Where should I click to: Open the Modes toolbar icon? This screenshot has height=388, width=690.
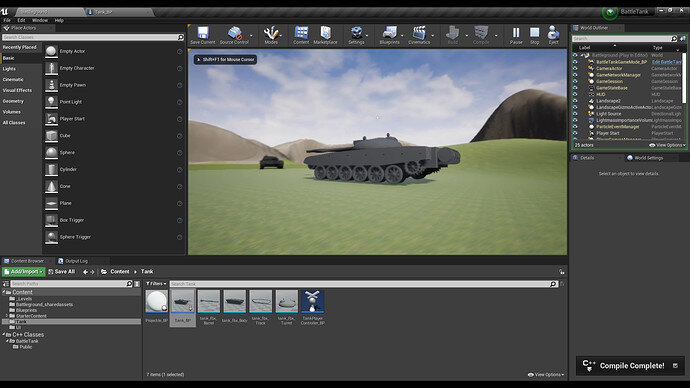(x=271, y=35)
